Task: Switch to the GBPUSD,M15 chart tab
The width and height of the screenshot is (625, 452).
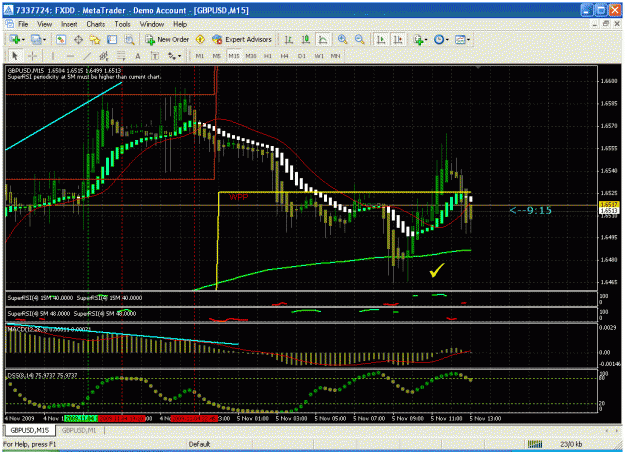Action: click(30, 430)
